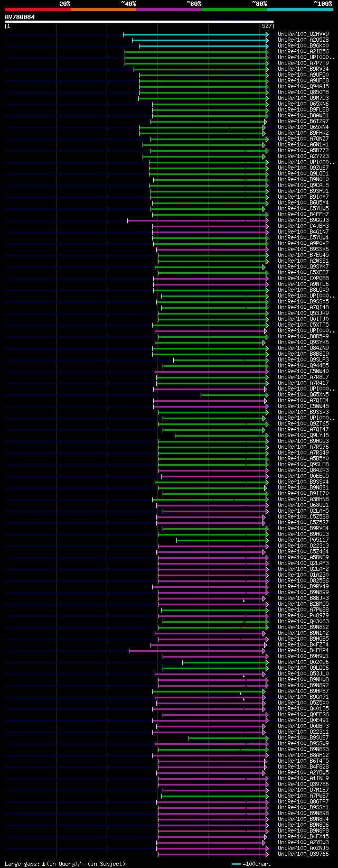Click the UniRef100_Q8GTP7 label

[x=303, y=802]
